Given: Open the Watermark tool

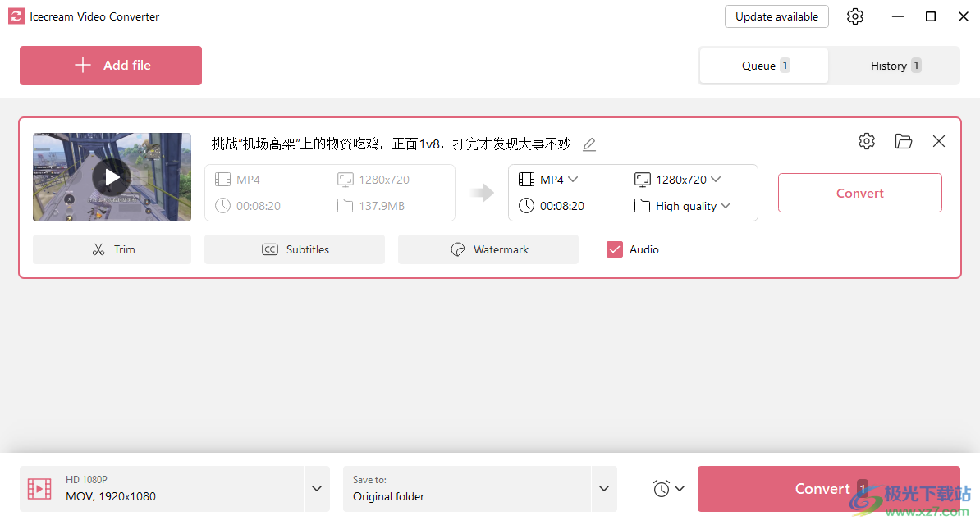Looking at the screenshot, I should (488, 249).
